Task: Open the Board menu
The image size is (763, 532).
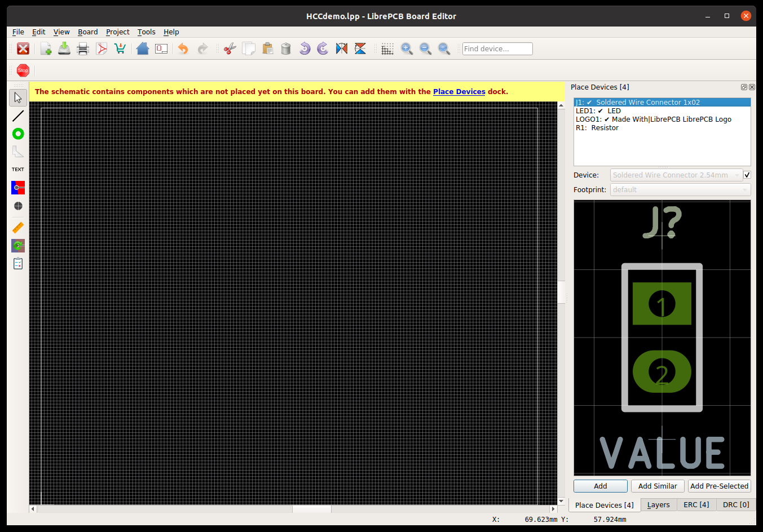Action: [x=87, y=32]
